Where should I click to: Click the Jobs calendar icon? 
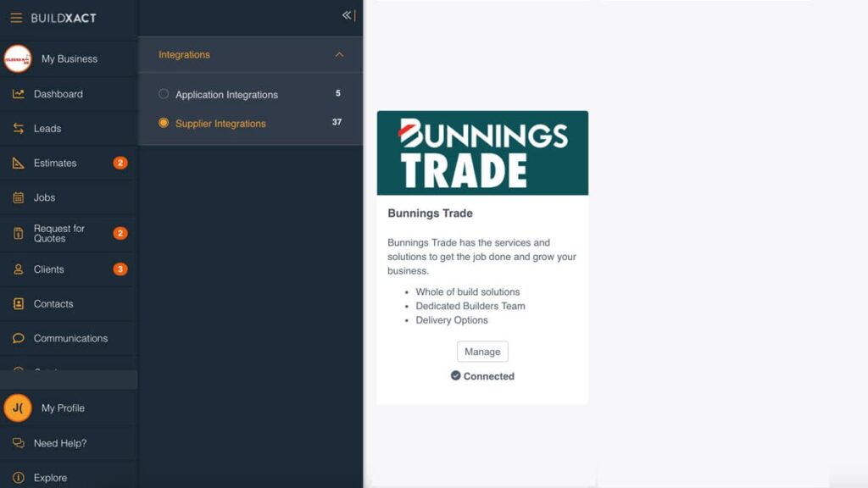point(19,198)
